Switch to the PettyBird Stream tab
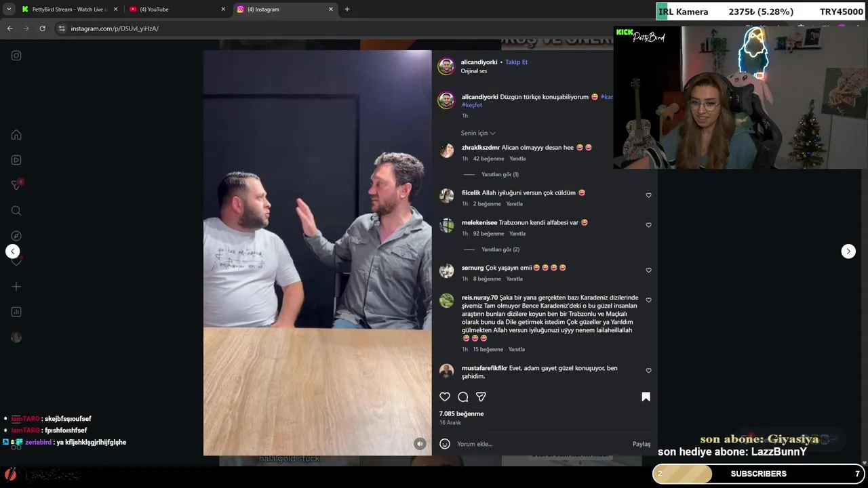 click(x=69, y=9)
